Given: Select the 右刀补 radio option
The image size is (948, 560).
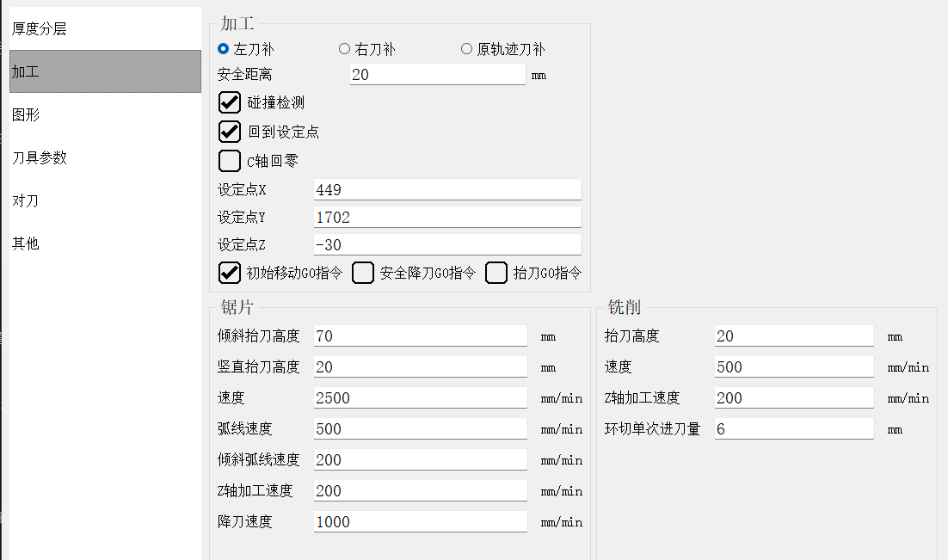Looking at the screenshot, I should coord(345,50).
